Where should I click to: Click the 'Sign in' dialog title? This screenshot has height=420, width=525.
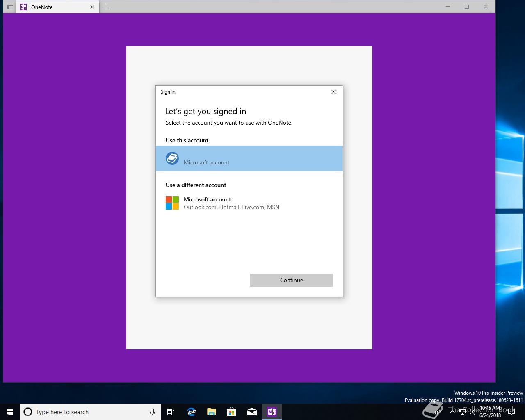coord(168,92)
